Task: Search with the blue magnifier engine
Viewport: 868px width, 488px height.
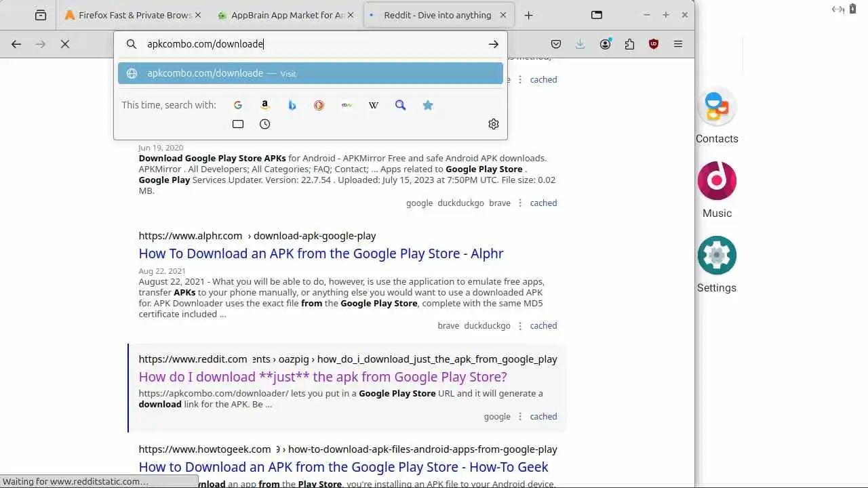Action: pyautogui.click(x=401, y=105)
